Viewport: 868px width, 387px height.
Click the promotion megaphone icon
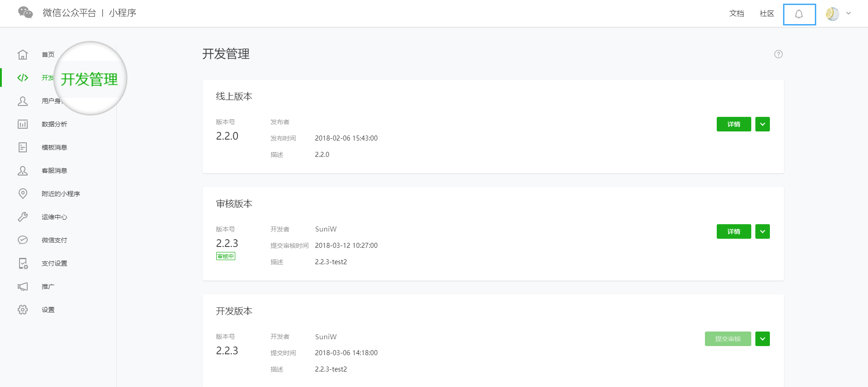pyautogui.click(x=23, y=286)
